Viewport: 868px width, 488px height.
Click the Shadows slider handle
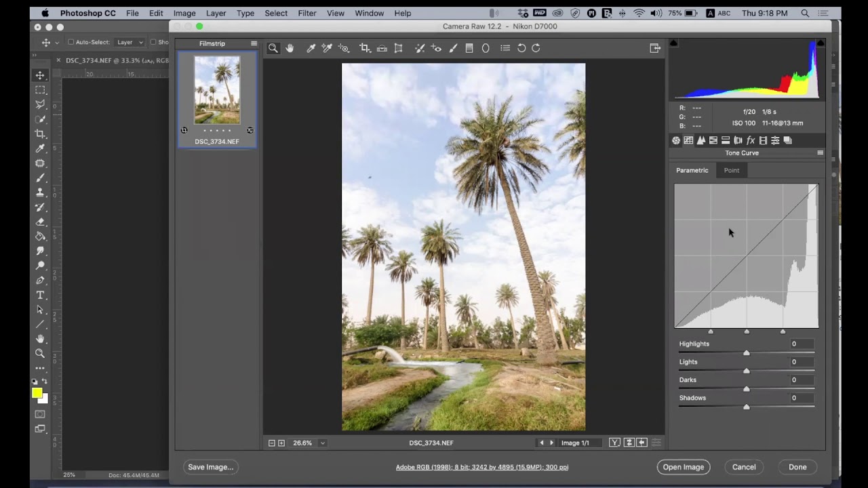[747, 407]
